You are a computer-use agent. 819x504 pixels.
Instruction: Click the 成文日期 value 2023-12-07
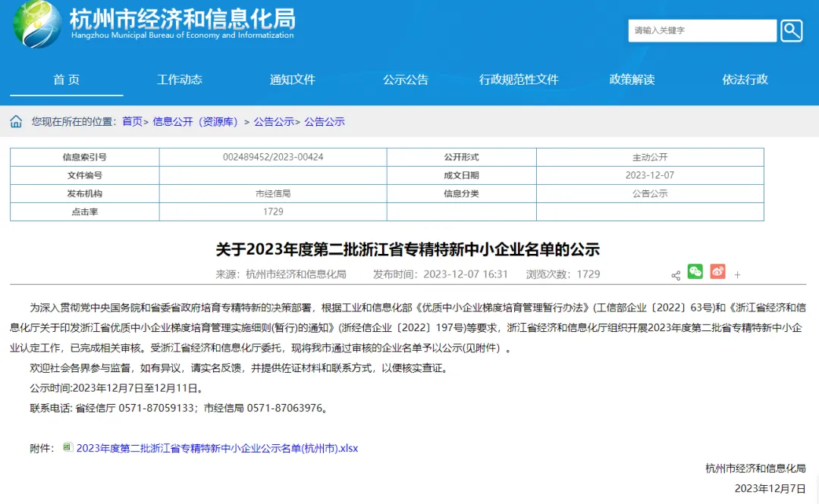[x=650, y=176]
